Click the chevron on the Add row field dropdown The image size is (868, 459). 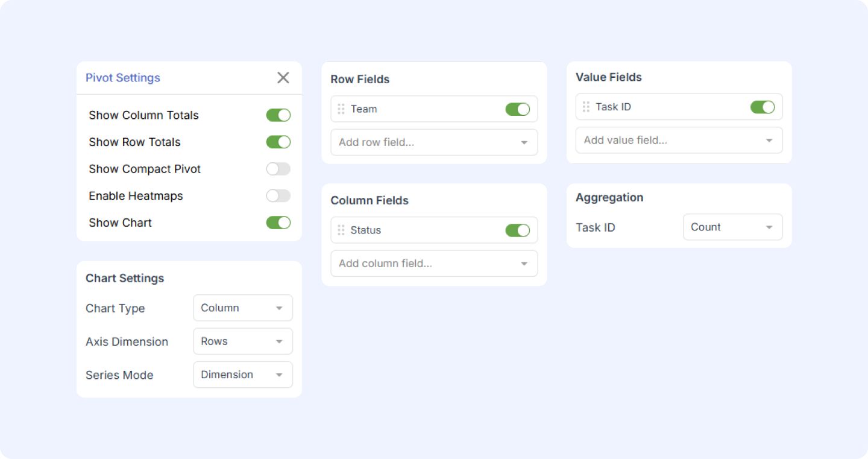523,142
